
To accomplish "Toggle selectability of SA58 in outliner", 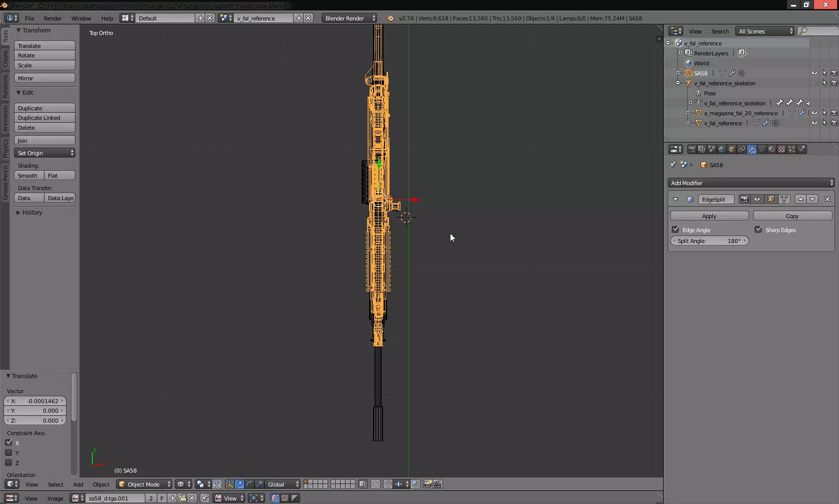I will tap(825, 73).
